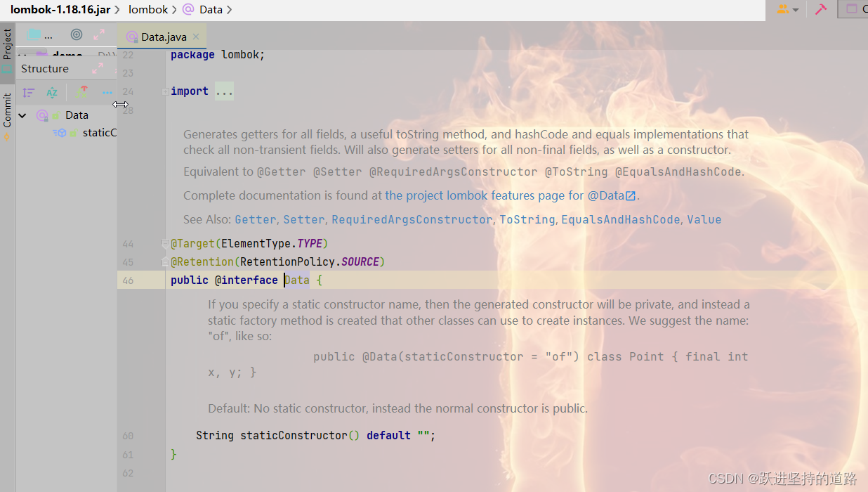Collapse the fold marker at line 44
868x492 pixels.
coord(165,243)
